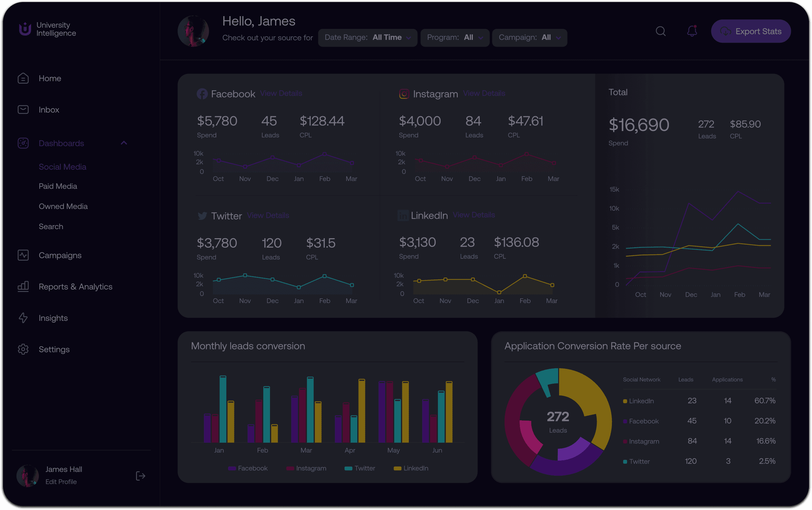
Task: Click the Twitter bird icon
Action: pos(202,216)
